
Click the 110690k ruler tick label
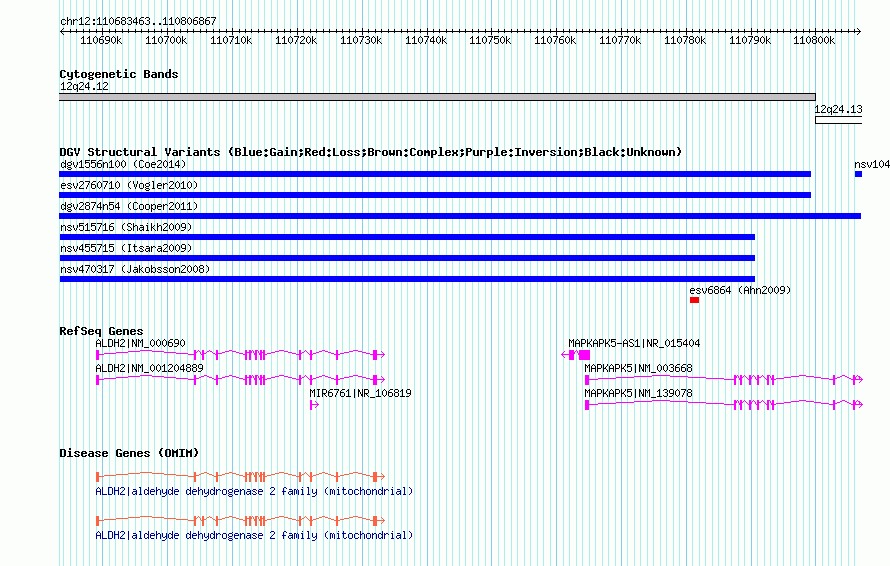click(x=101, y=40)
